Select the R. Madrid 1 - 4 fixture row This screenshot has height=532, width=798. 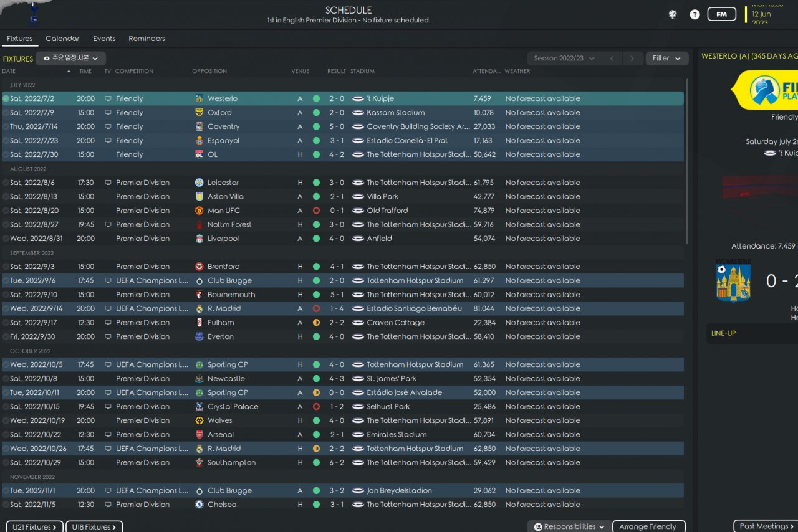click(x=343, y=308)
